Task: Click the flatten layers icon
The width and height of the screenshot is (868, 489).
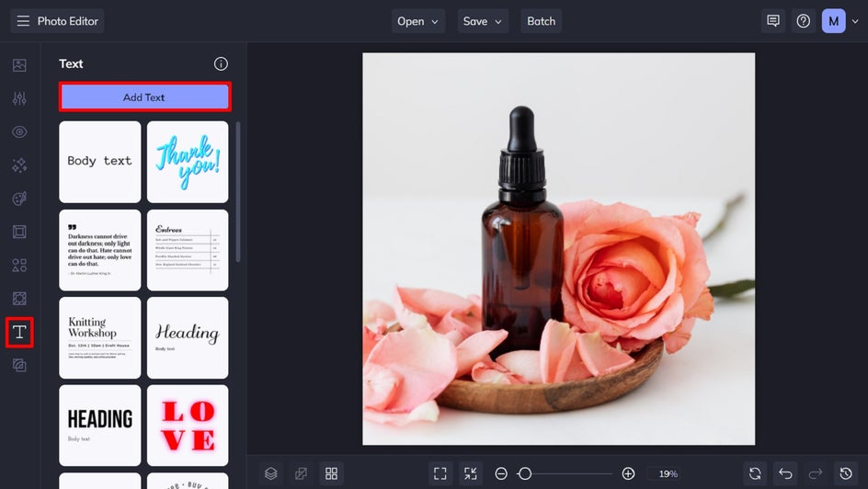Action: click(302, 473)
